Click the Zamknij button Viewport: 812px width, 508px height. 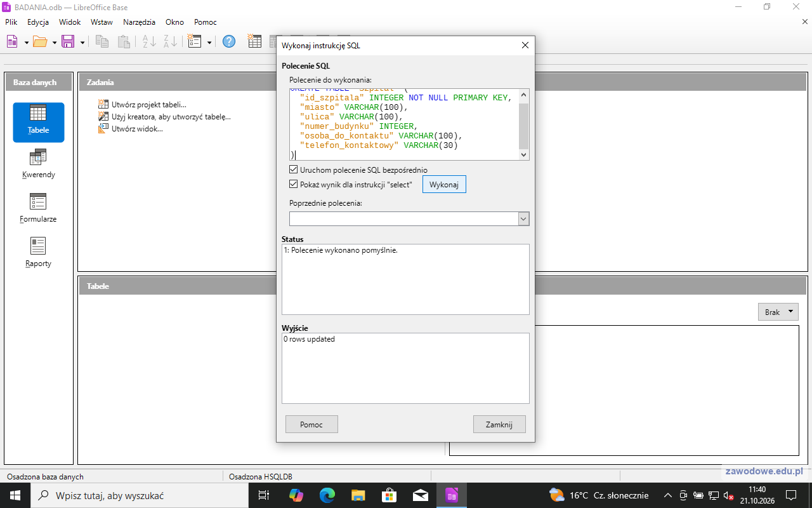click(x=499, y=424)
